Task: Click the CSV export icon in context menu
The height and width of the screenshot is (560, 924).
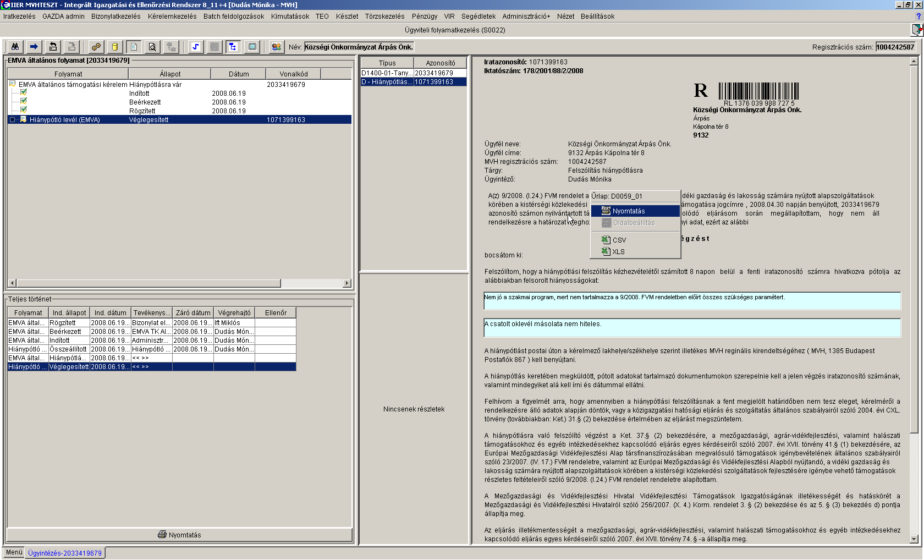Action: 606,240
